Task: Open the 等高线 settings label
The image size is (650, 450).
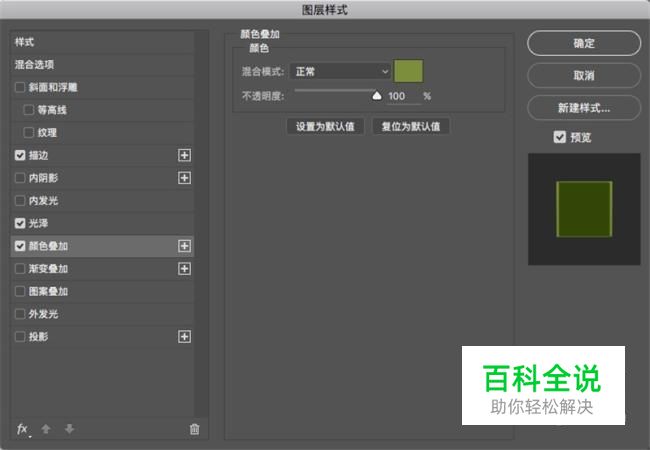Action: pyautogui.click(x=52, y=110)
